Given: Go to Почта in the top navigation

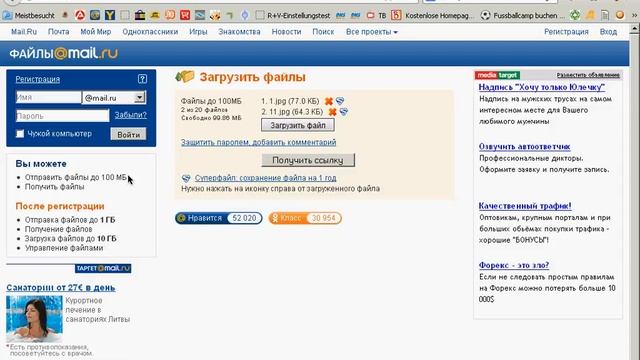Looking at the screenshot, I should coord(58,31).
